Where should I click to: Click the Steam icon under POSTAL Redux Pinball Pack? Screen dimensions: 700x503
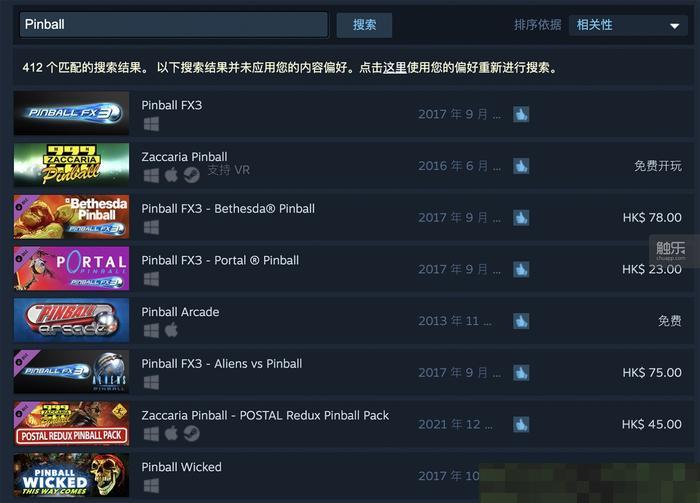coord(192,433)
